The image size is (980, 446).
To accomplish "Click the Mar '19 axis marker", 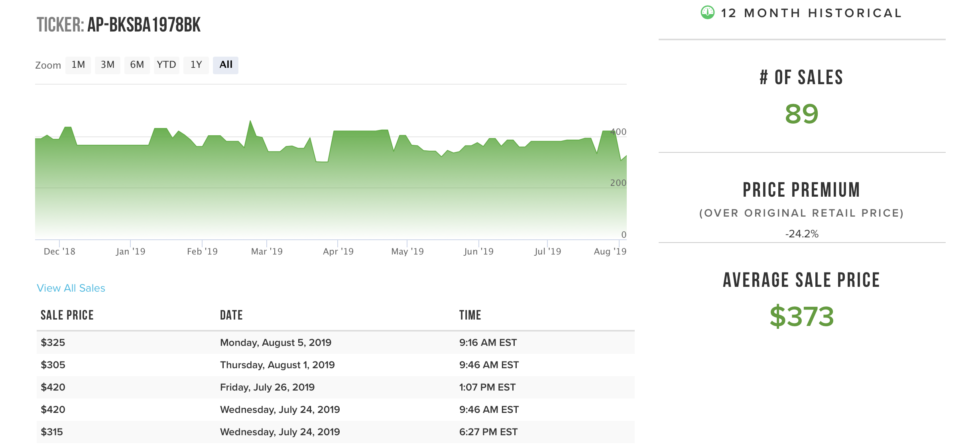I will pos(267,251).
